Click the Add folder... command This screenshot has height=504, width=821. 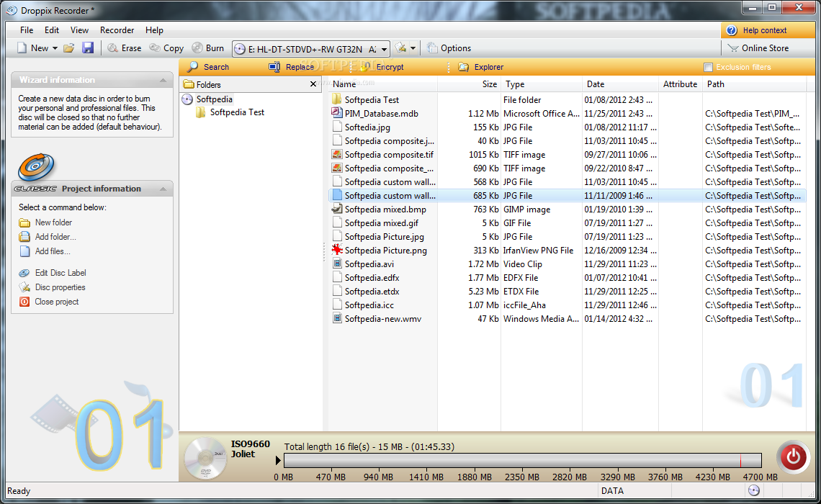point(48,237)
